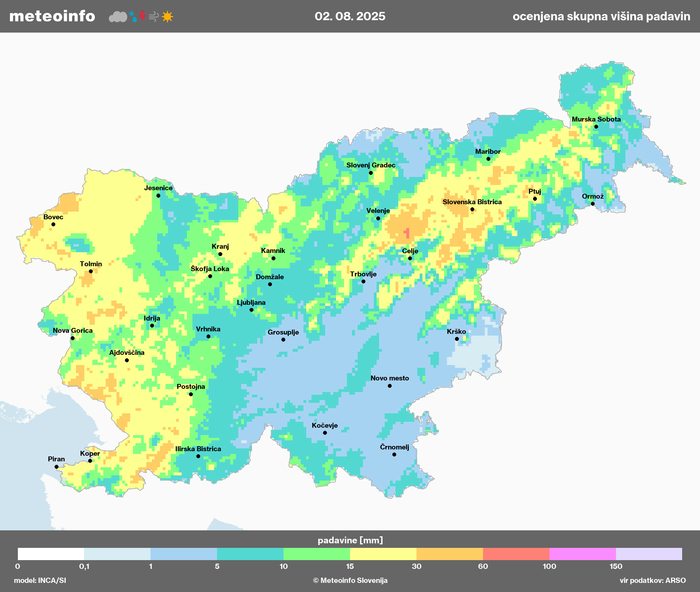The width and height of the screenshot is (700, 592).
Task: Click the Ljubljana city marker dot
Action: pos(251,310)
